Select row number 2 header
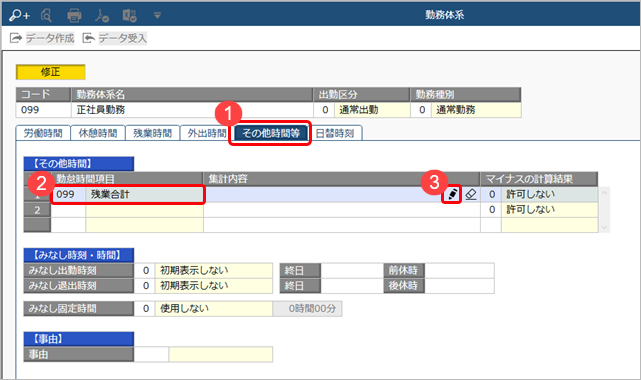 point(37,210)
